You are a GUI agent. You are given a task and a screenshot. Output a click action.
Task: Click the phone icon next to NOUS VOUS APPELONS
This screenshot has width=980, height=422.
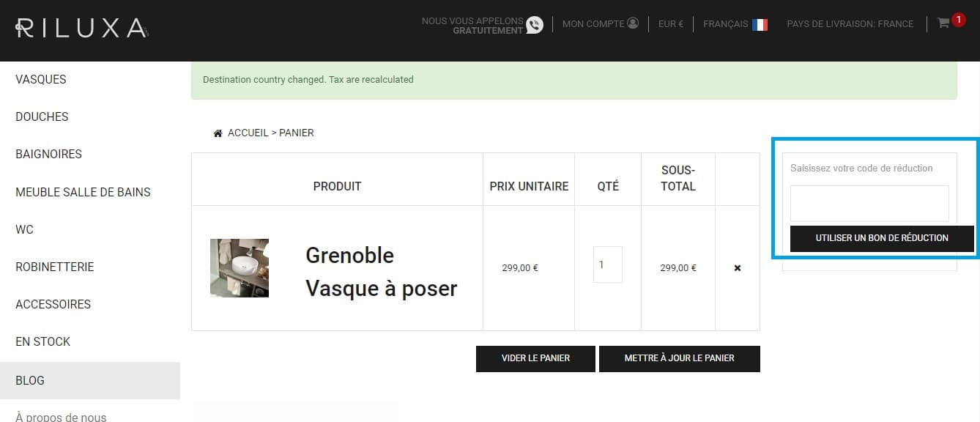[x=534, y=24]
